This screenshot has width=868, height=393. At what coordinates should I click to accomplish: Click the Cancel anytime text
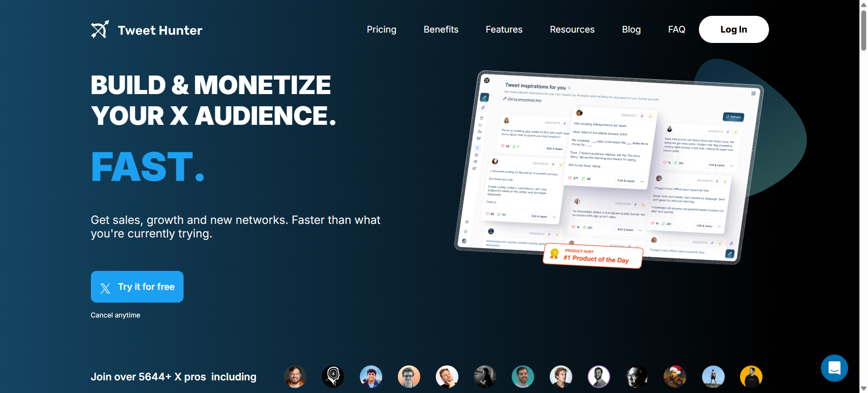coord(115,315)
